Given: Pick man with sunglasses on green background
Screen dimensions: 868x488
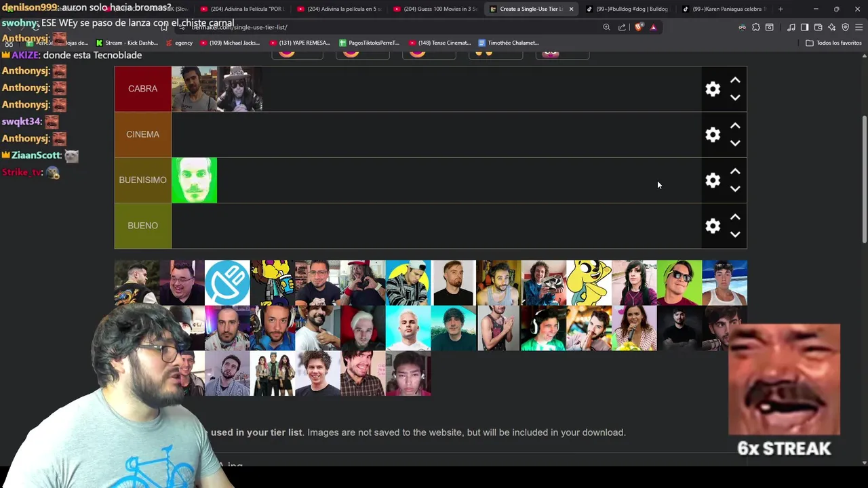Looking at the screenshot, I should (679, 283).
